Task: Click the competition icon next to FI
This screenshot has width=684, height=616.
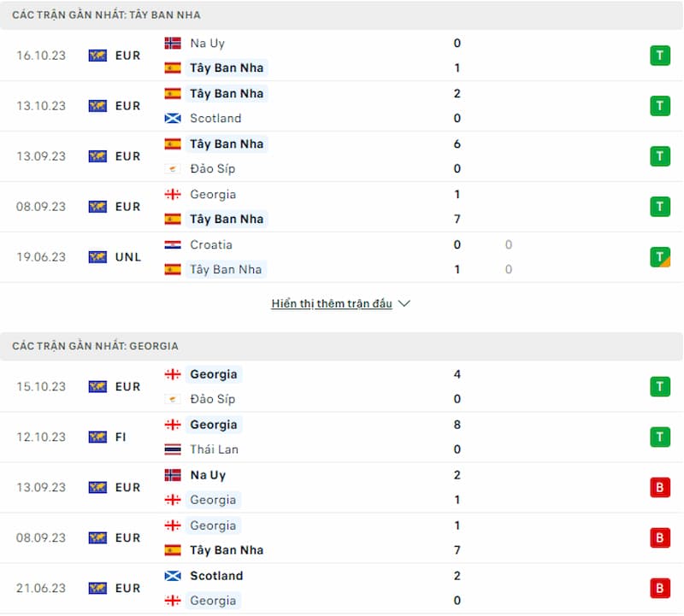Action: [97, 437]
